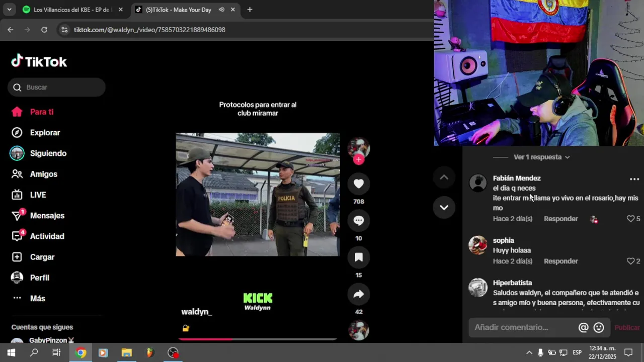The height and width of the screenshot is (362, 644).
Task: View site information icon
Action: click(64, 30)
